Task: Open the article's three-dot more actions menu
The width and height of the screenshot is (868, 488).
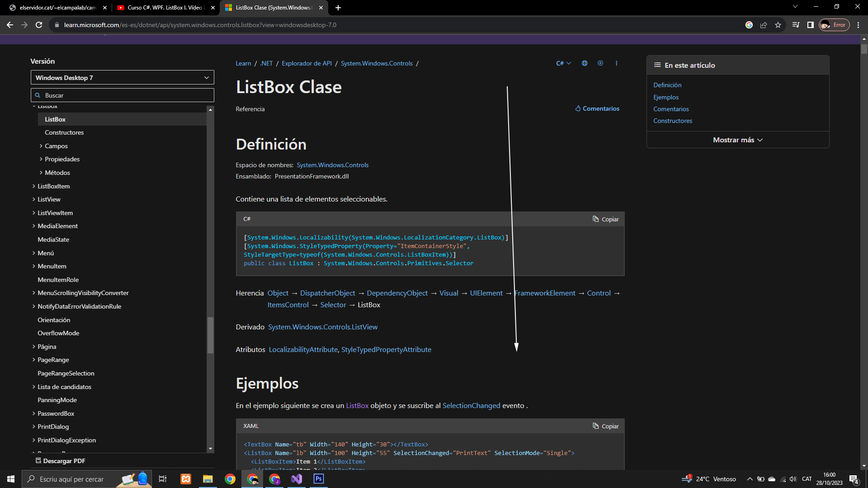Action: (x=616, y=63)
